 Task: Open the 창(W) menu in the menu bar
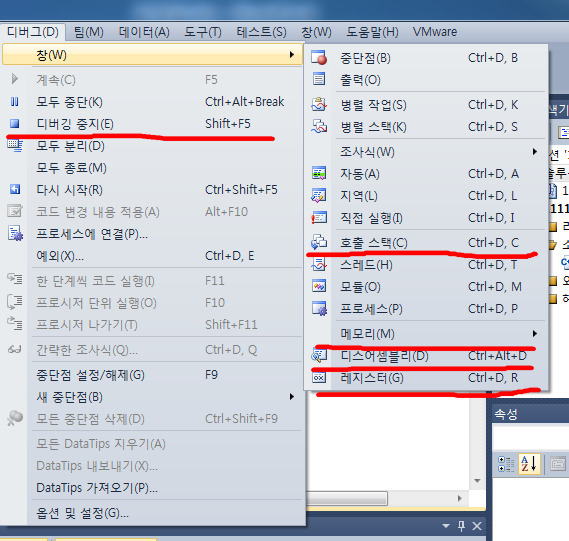pos(316,32)
